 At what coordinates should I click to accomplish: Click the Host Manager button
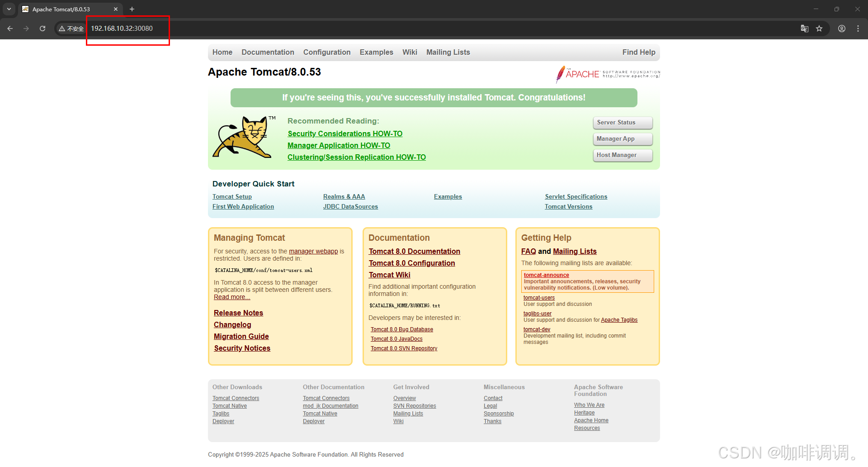click(x=623, y=155)
